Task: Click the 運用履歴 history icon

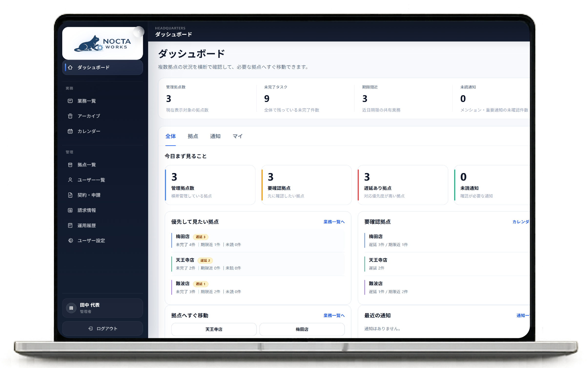Action: 70,225
